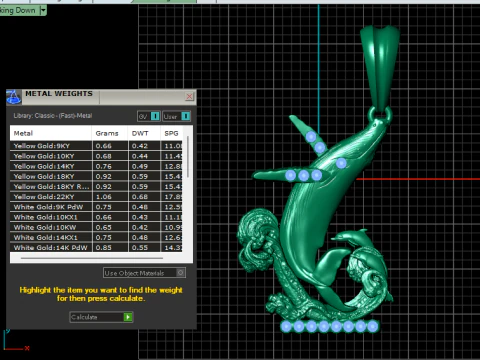Click grams value 0.65 for White Gold:10KW

104,228
